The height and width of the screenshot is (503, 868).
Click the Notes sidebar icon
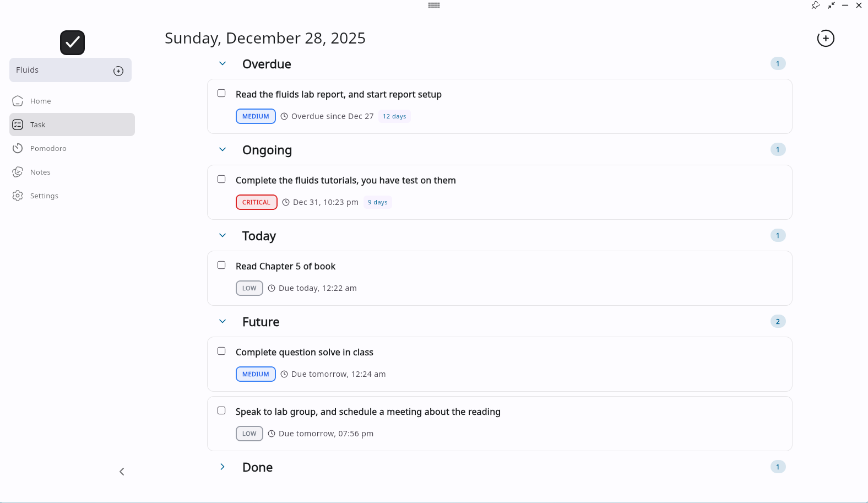[18, 172]
